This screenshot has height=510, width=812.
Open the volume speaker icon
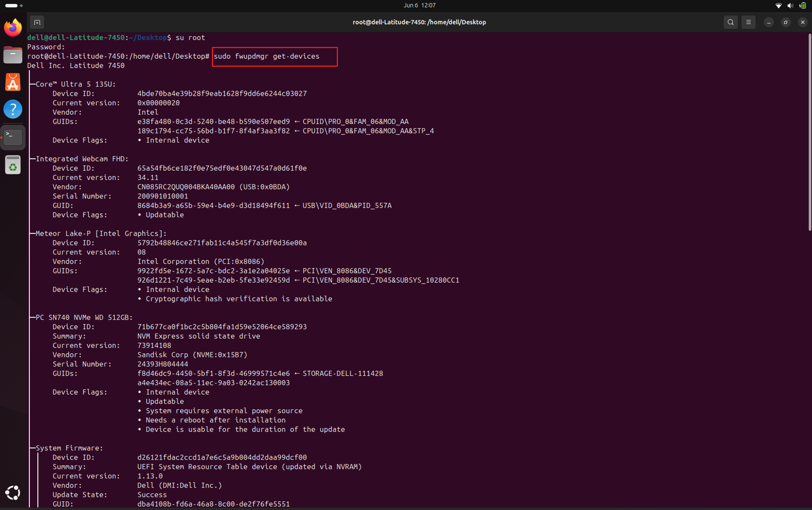791,5
